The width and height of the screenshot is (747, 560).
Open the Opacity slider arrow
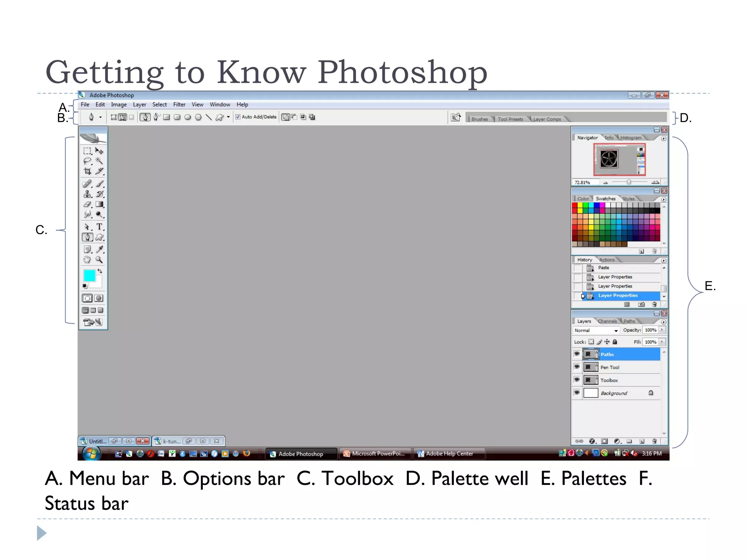(x=662, y=330)
